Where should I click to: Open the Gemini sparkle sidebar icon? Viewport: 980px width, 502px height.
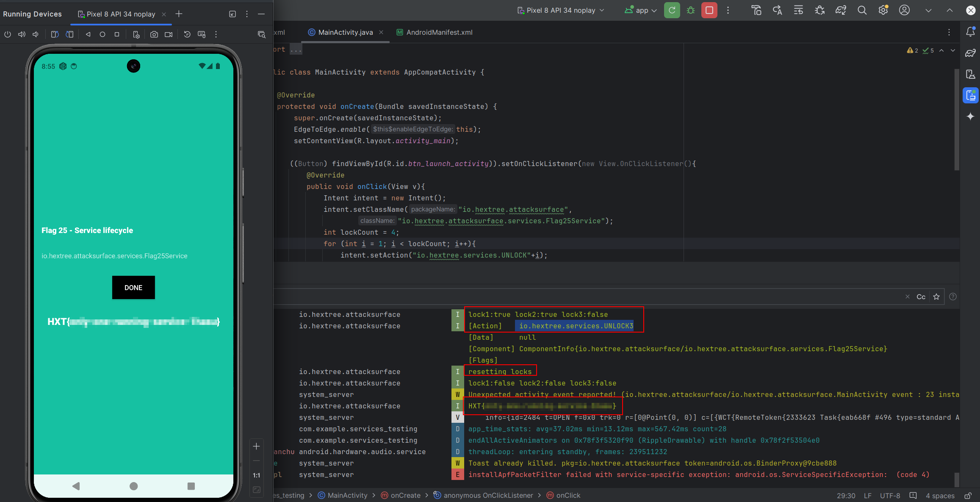[x=970, y=116]
